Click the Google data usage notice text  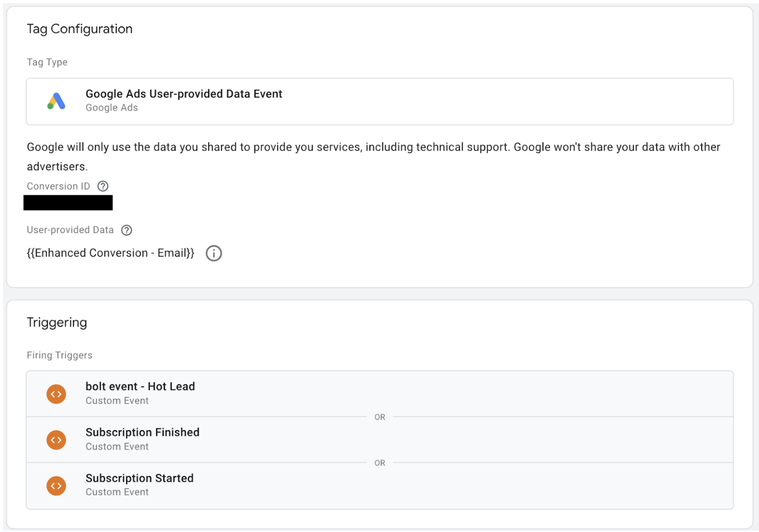373,157
